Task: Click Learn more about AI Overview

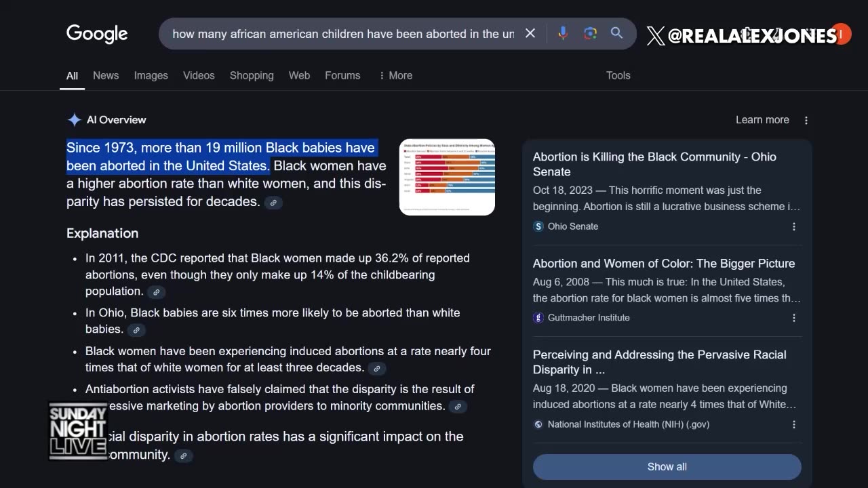Action: 762,120
